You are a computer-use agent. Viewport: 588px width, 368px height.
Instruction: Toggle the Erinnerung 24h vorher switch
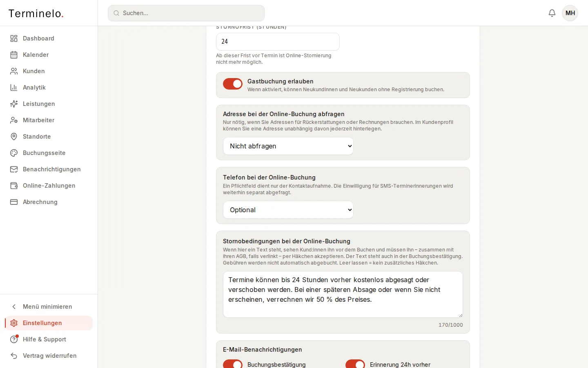355,365
